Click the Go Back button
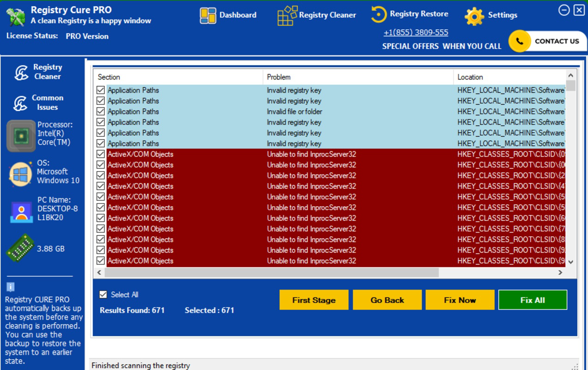The width and height of the screenshot is (588, 370). click(x=387, y=300)
